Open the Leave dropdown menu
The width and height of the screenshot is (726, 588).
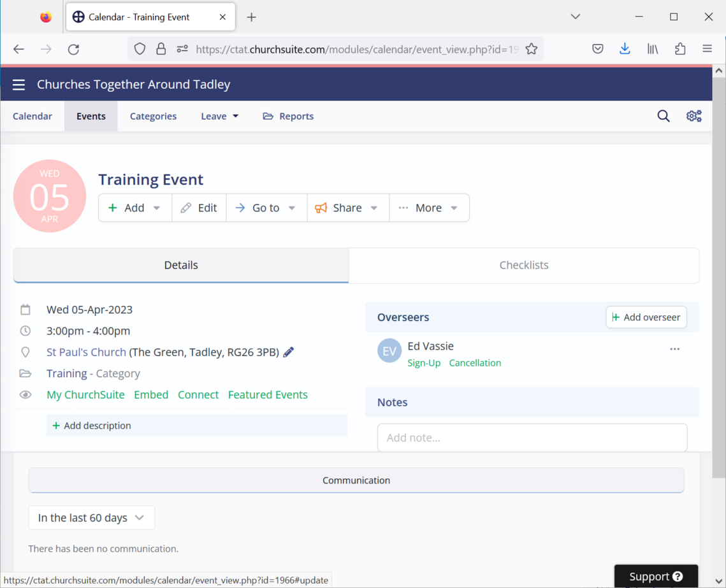[219, 116]
